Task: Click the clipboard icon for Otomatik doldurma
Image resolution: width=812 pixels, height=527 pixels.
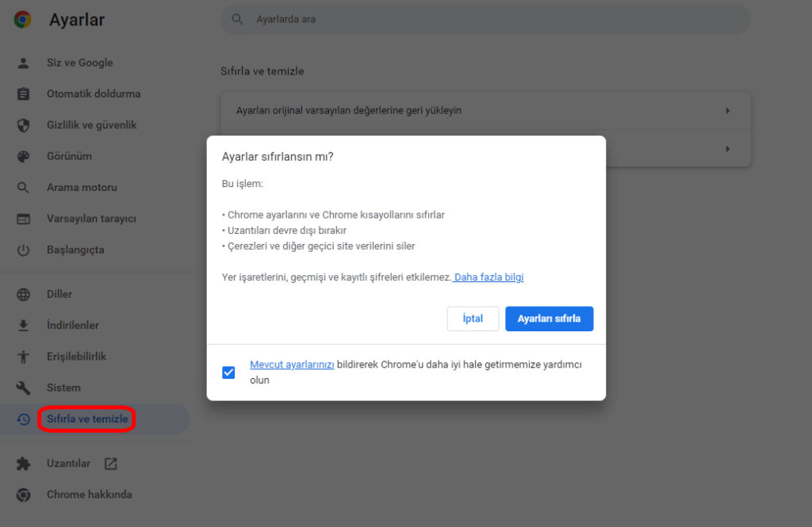Action: [23, 94]
